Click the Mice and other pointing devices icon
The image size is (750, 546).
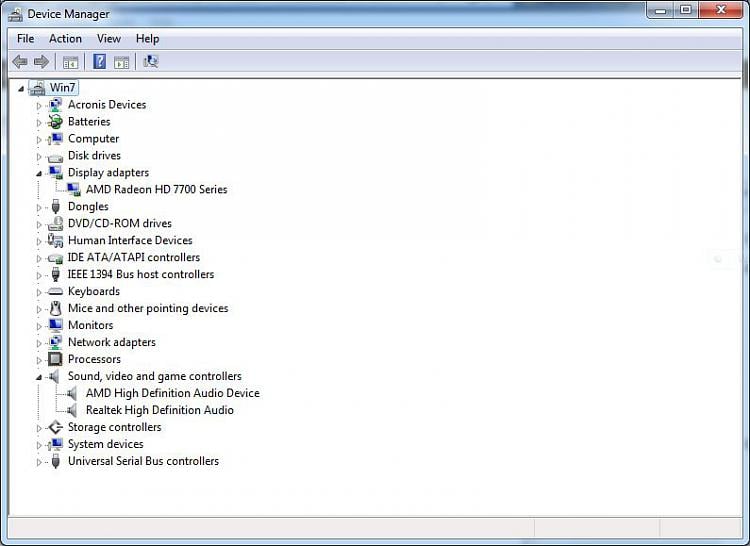click(55, 308)
